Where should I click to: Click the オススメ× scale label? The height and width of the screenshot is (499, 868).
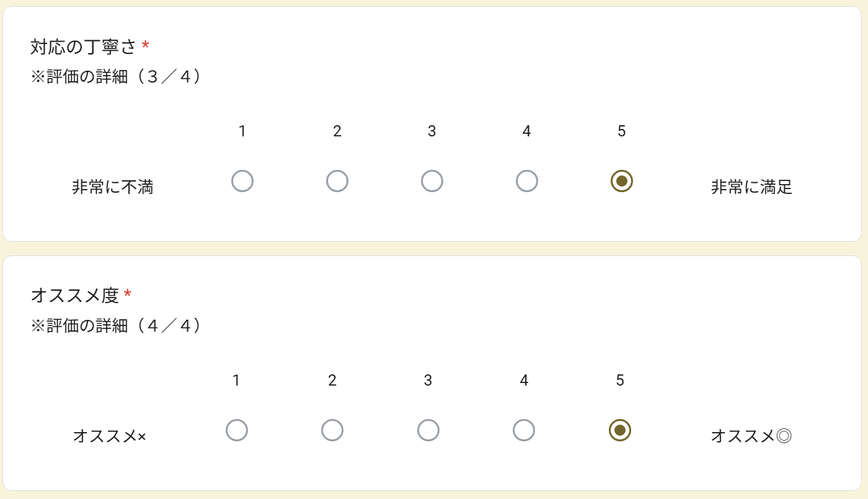[x=110, y=436]
